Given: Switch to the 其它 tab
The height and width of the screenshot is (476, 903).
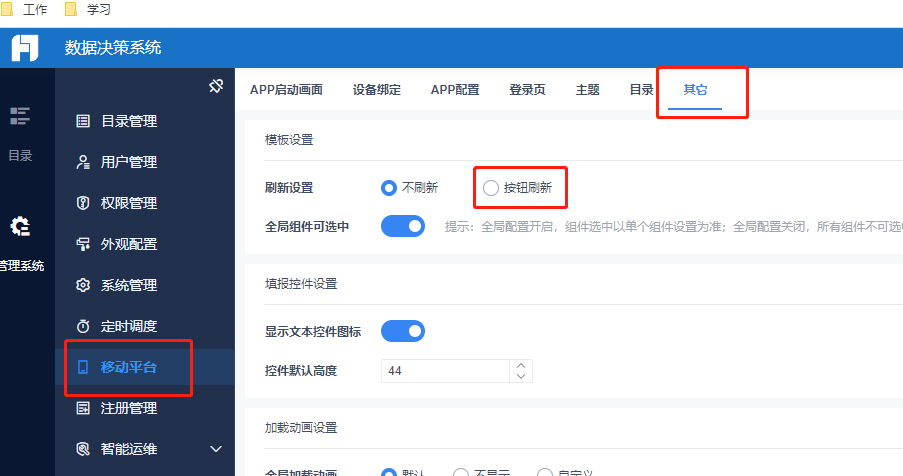Looking at the screenshot, I should pos(695,90).
